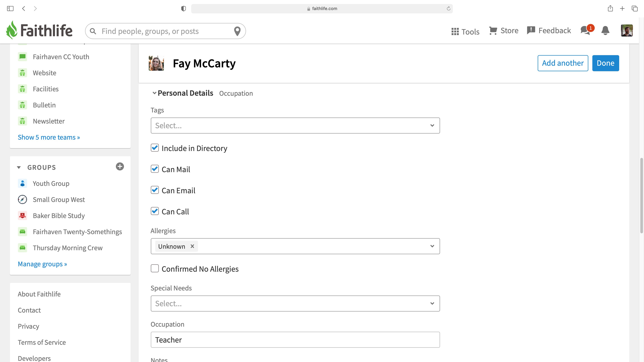Open the notifications bell
The image size is (644, 362).
point(605,31)
